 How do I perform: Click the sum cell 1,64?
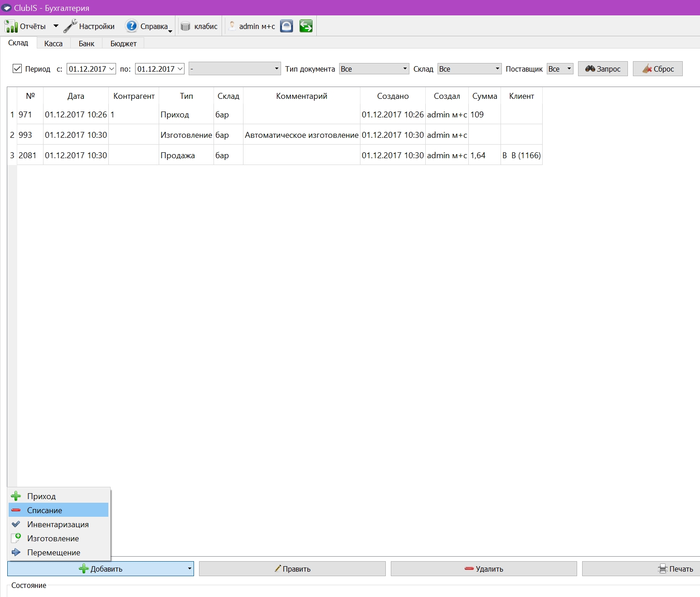coord(485,155)
